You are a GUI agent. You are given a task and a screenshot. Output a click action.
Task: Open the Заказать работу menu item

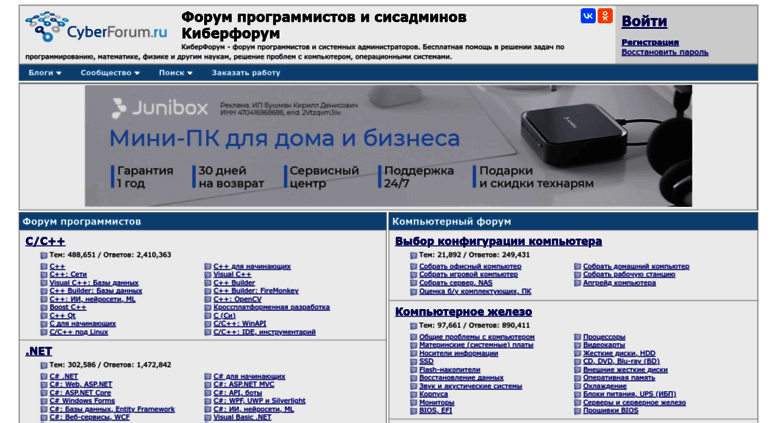246,72
